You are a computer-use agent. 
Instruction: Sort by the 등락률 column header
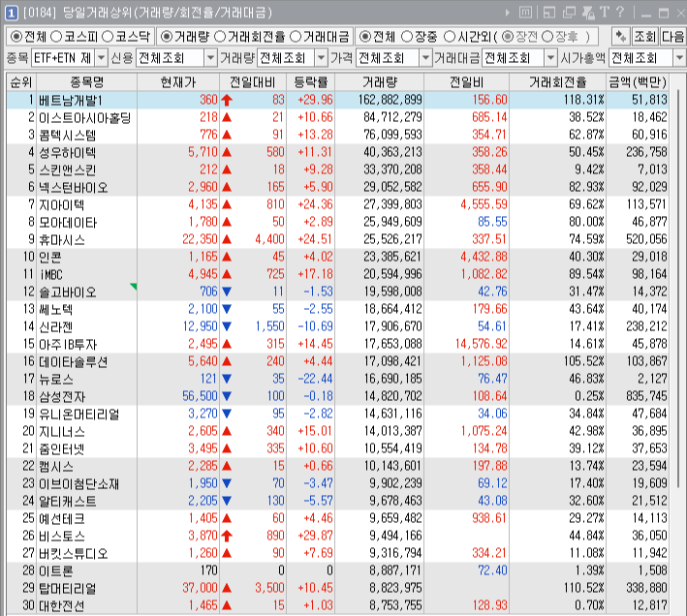click(x=311, y=82)
